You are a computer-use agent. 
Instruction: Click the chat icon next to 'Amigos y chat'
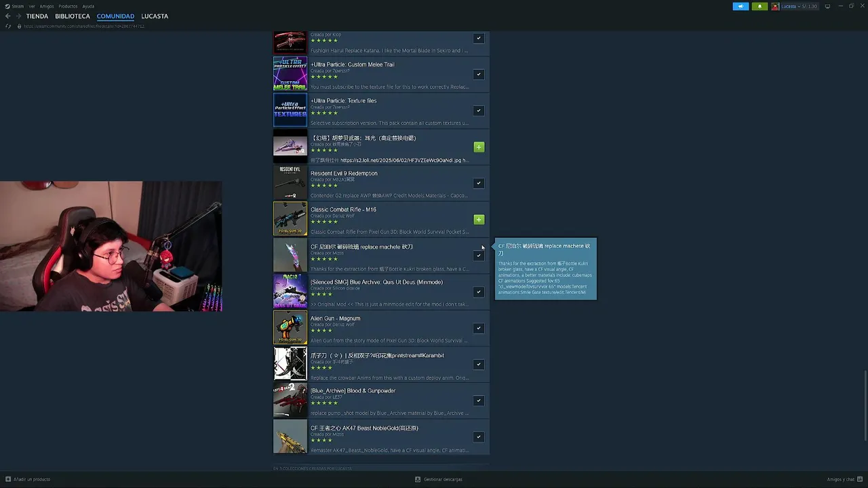pos(860,479)
